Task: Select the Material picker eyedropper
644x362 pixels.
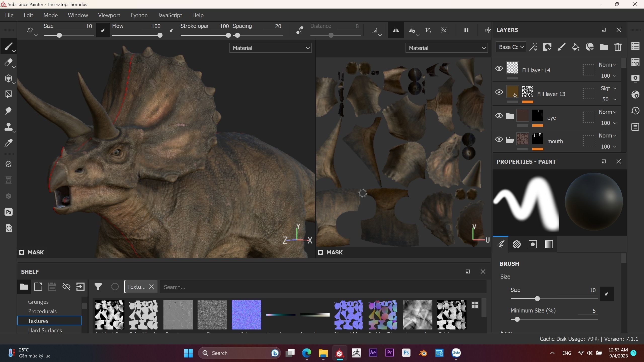Action: 8,143
